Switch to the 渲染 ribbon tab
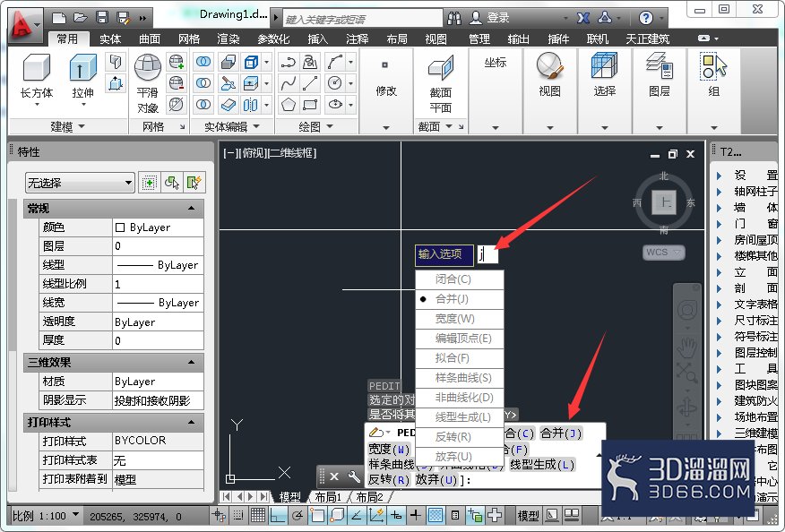This screenshot has width=785, height=532. pyautogui.click(x=229, y=39)
